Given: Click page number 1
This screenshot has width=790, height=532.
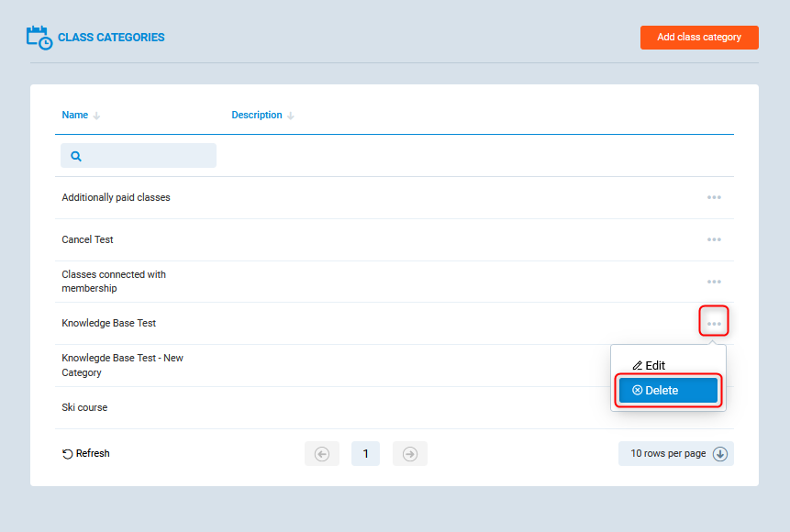Looking at the screenshot, I should [x=365, y=454].
